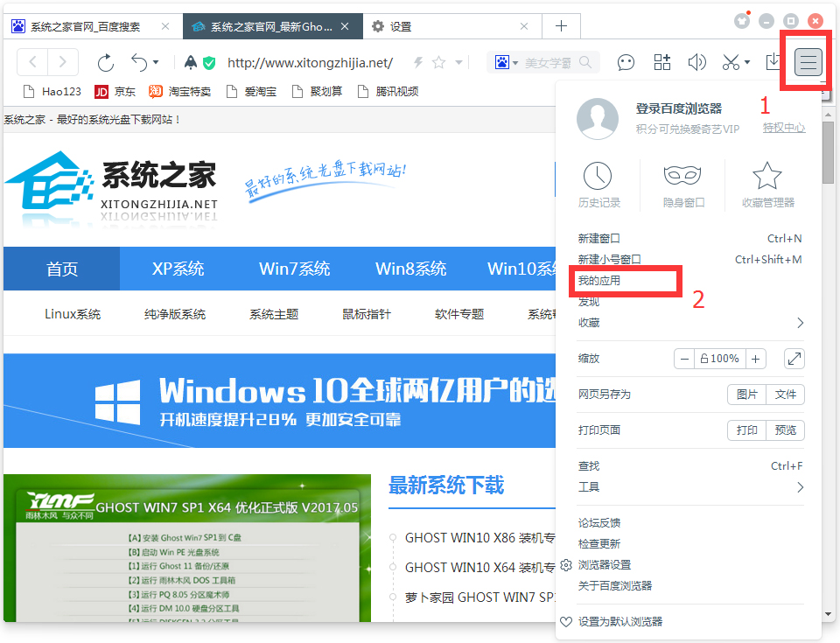
Task: Open the 京东 bookmark
Action: 115,92
